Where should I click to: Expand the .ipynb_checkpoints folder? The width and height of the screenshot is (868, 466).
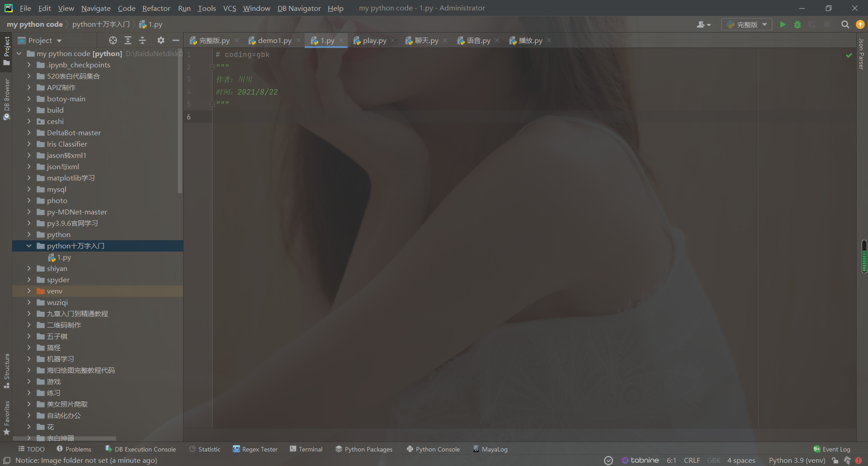point(29,65)
